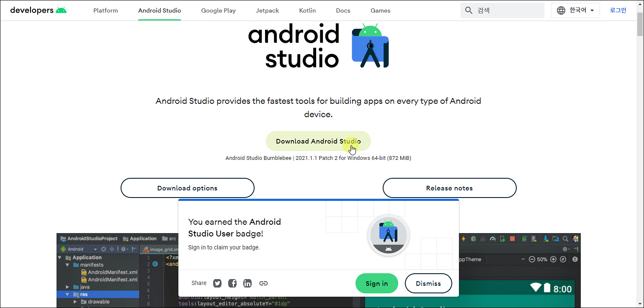Click the lightning Apply Changes icon in IDE screenshot
This screenshot has height=308, width=644.
(464, 239)
